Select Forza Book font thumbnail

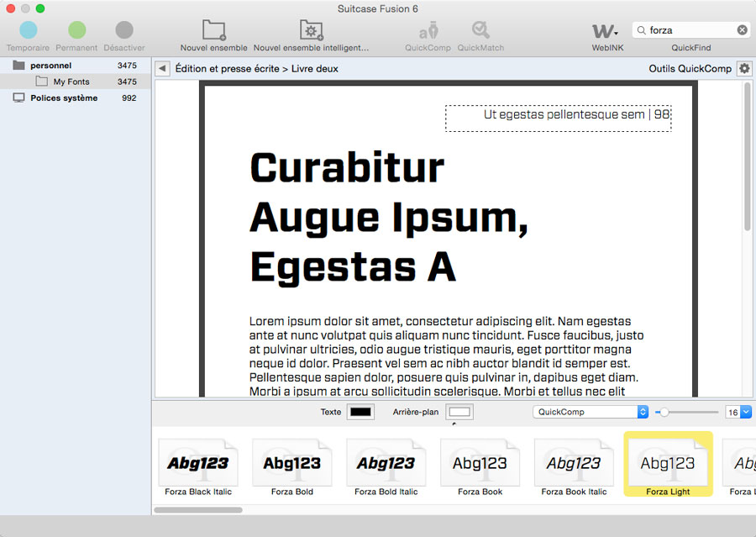480,467
